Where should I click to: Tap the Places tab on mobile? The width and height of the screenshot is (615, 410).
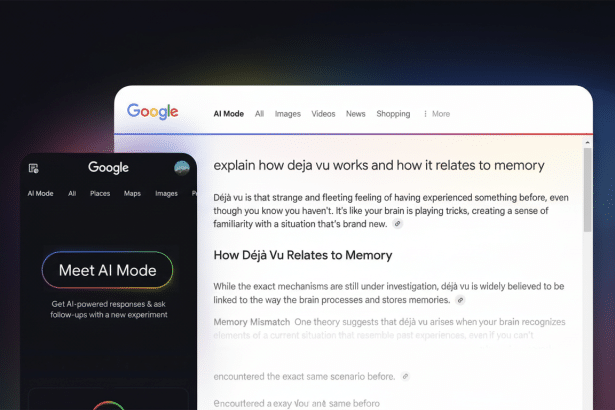pos(100,193)
